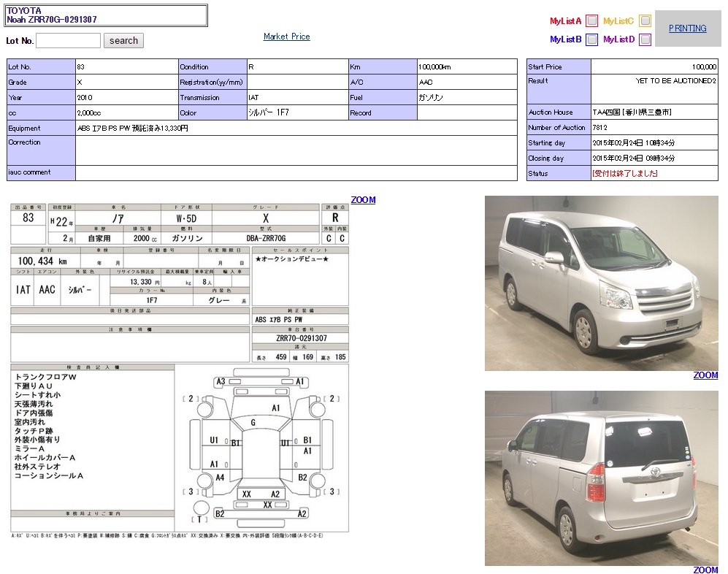Open ZOOM link above the auction sheet
Screen dimensions: 728x574
click(363, 200)
